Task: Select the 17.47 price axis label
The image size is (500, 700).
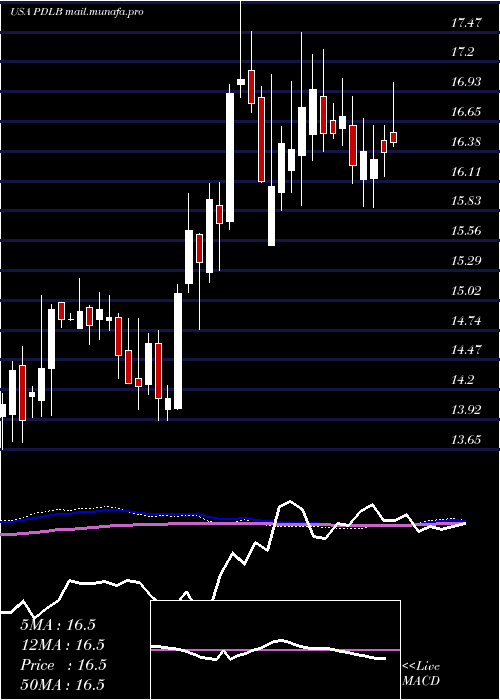Action: (466, 23)
